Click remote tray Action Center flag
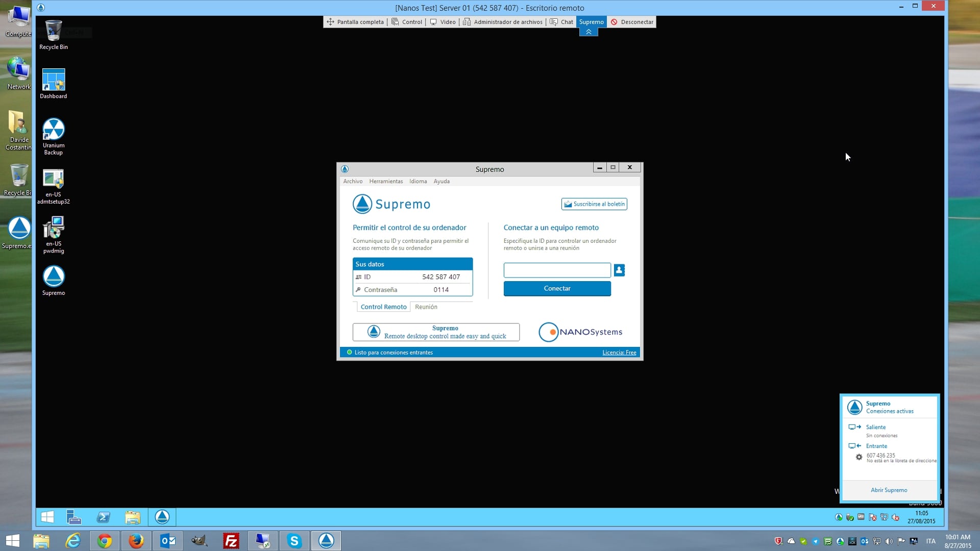The image size is (980, 551). point(872,517)
